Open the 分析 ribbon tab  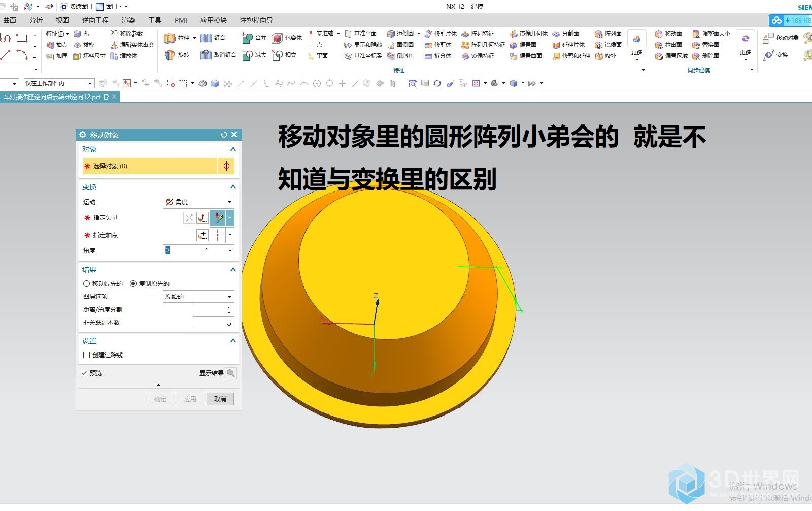coord(36,20)
